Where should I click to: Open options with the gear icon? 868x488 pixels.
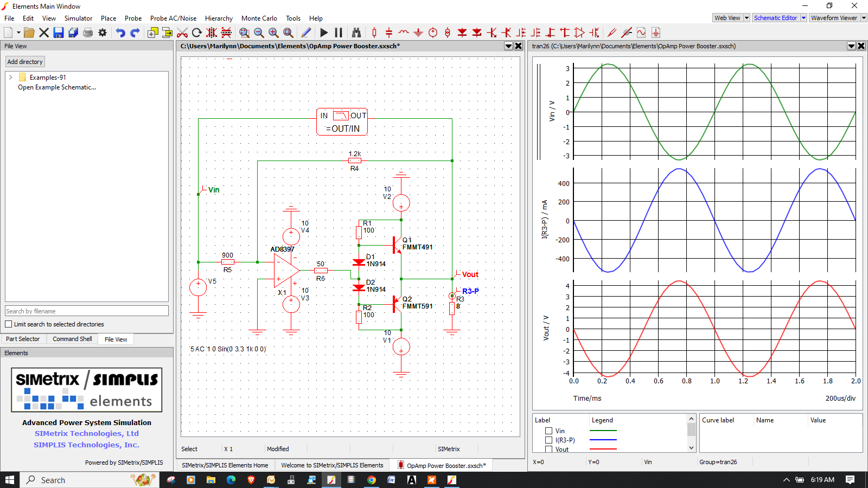pos(103,33)
